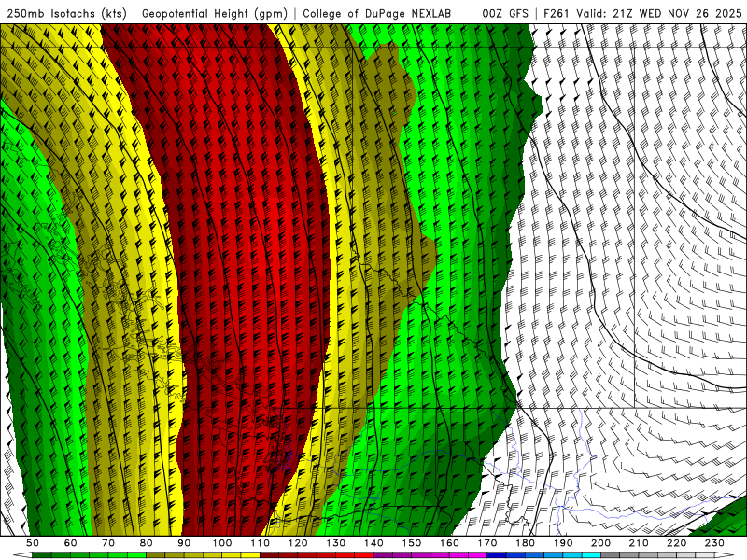The width and height of the screenshot is (747, 560).
Task: Click the legend label '230'
Action: click(715, 543)
